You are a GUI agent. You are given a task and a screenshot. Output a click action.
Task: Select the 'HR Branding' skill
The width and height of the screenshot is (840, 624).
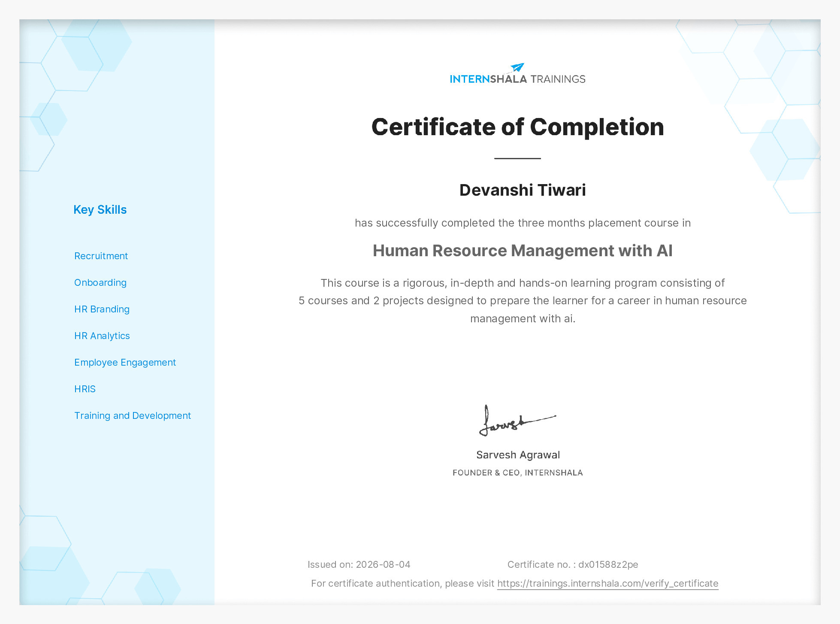point(102,309)
